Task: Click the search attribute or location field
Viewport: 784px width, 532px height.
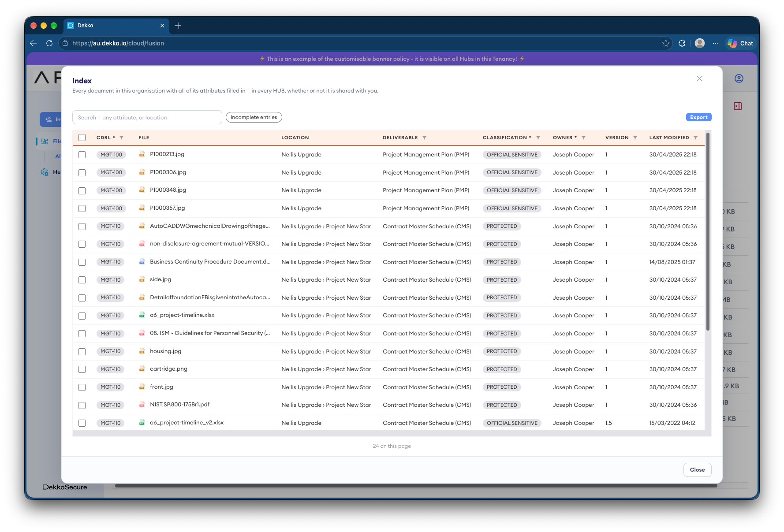Action: coord(147,117)
